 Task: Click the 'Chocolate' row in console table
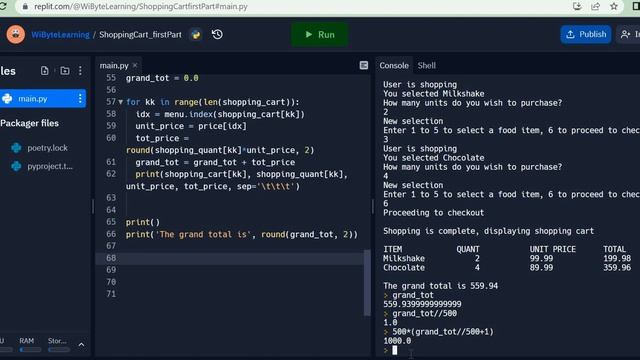click(x=507, y=268)
